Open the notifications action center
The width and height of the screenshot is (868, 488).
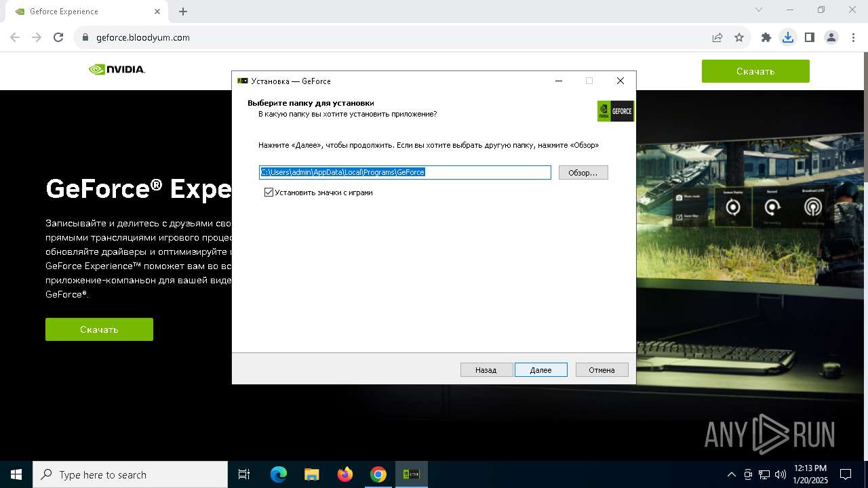pyautogui.click(x=846, y=474)
